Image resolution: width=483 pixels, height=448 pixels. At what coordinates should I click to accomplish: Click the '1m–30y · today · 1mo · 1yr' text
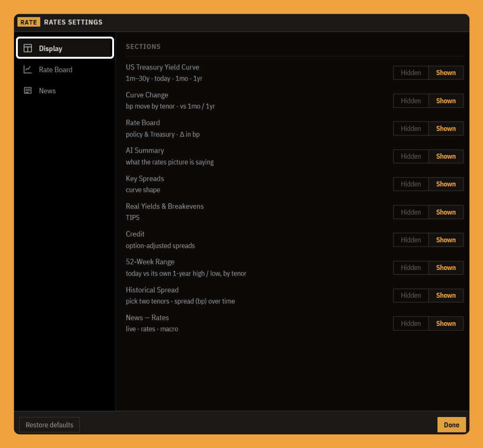tap(164, 78)
